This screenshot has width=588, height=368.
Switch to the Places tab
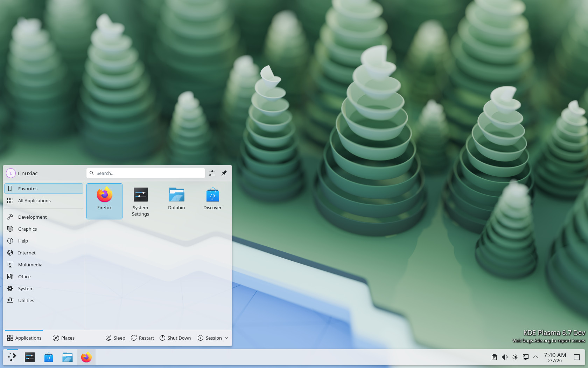64,338
